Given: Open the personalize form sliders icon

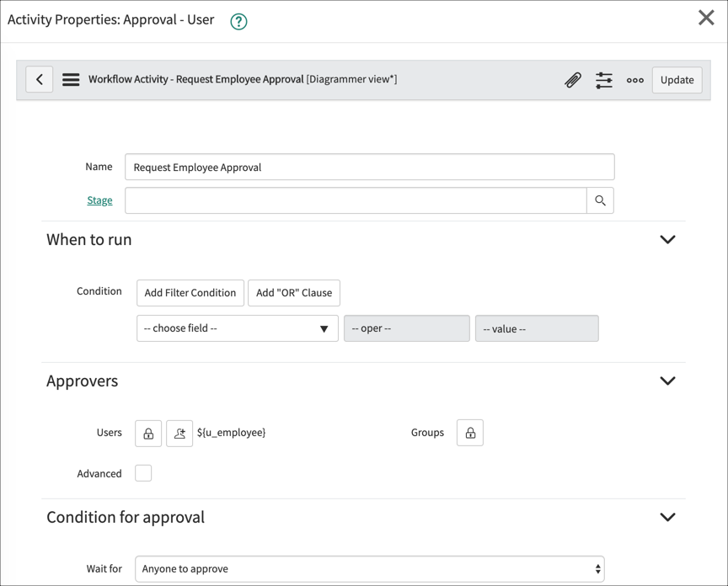Looking at the screenshot, I should [x=604, y=79].
